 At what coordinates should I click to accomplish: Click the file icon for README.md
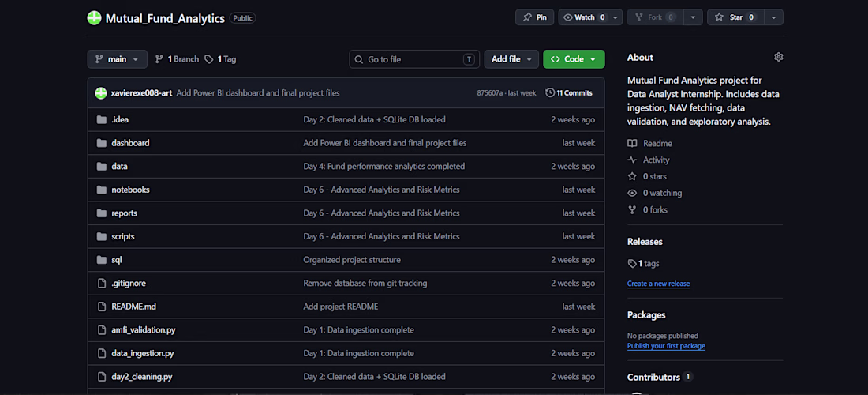click(101, 307)
